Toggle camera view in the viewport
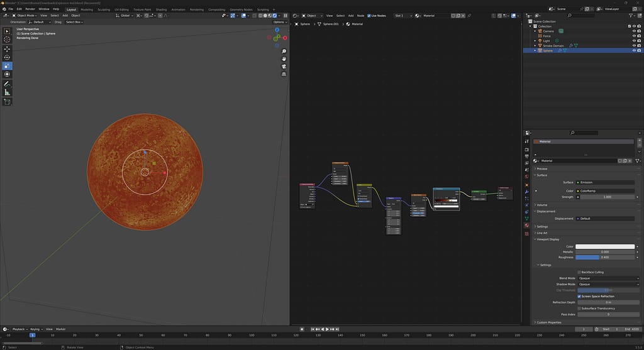 click(x=284, y=66)
